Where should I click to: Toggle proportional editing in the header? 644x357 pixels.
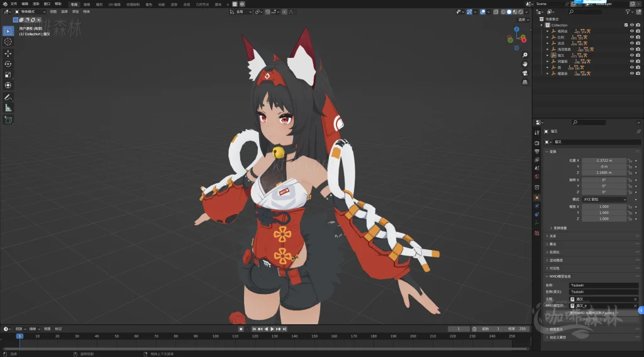coord(285,12)
